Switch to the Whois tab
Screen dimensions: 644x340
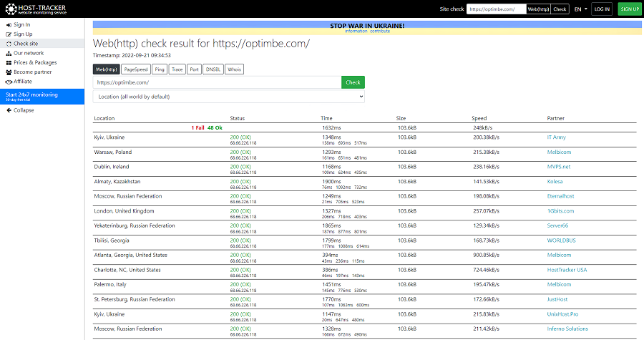pyautogui.click(x=235, y=69)
